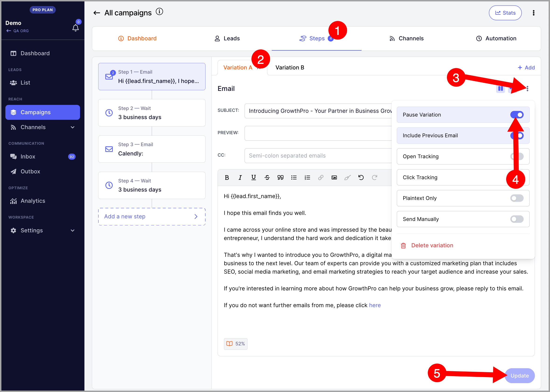Click into the CC emails field
Screen dimensions: 550x392
[318, 156]
